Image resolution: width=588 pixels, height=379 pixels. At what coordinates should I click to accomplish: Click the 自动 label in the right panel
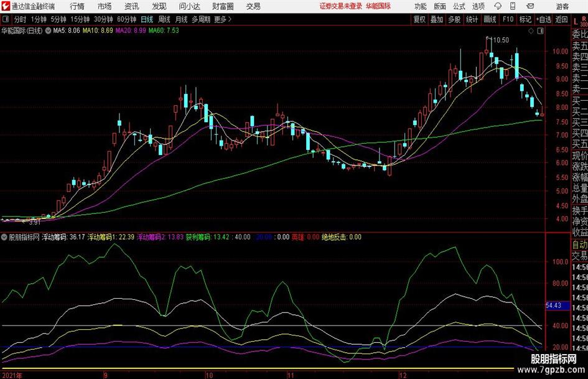(580, 245)
